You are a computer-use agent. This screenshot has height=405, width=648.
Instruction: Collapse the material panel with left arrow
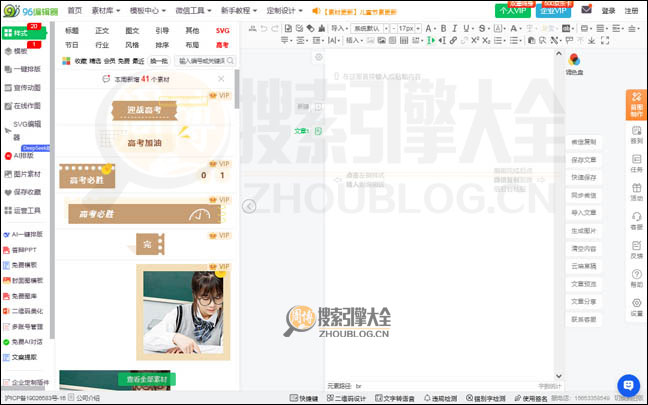click(x=249, y=206)
